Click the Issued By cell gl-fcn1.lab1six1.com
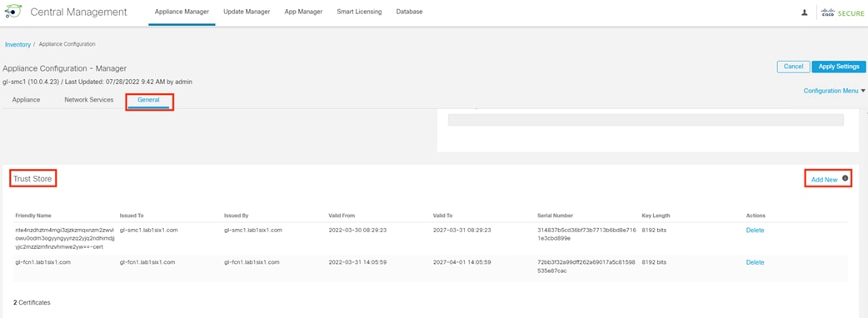Screen dimensions: 868x318 coord(252,262)
